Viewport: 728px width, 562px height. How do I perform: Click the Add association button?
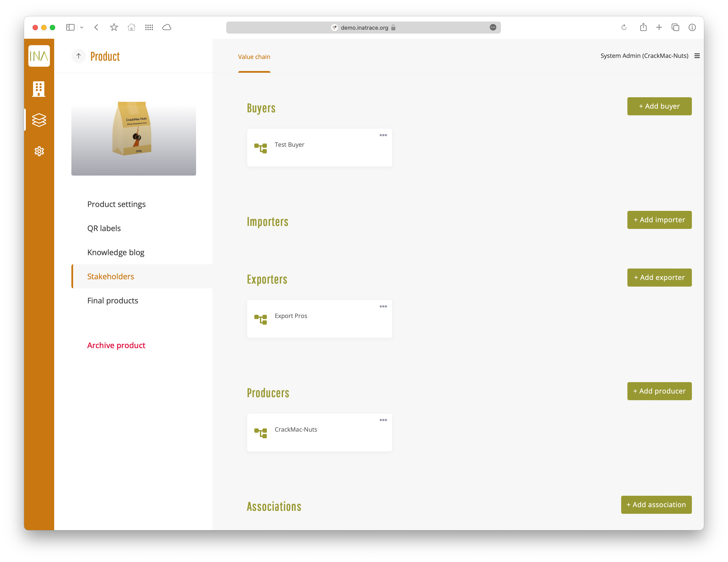(x=656, y=505)
